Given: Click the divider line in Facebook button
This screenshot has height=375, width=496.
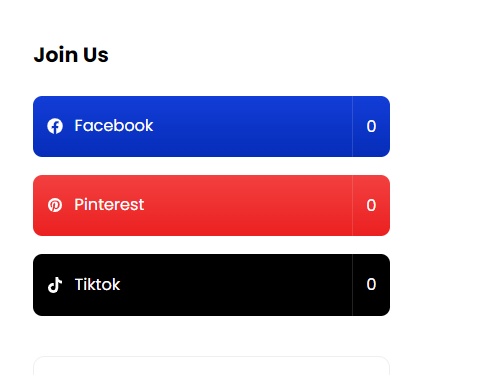Looking at the screenshot, I should 352,126.
